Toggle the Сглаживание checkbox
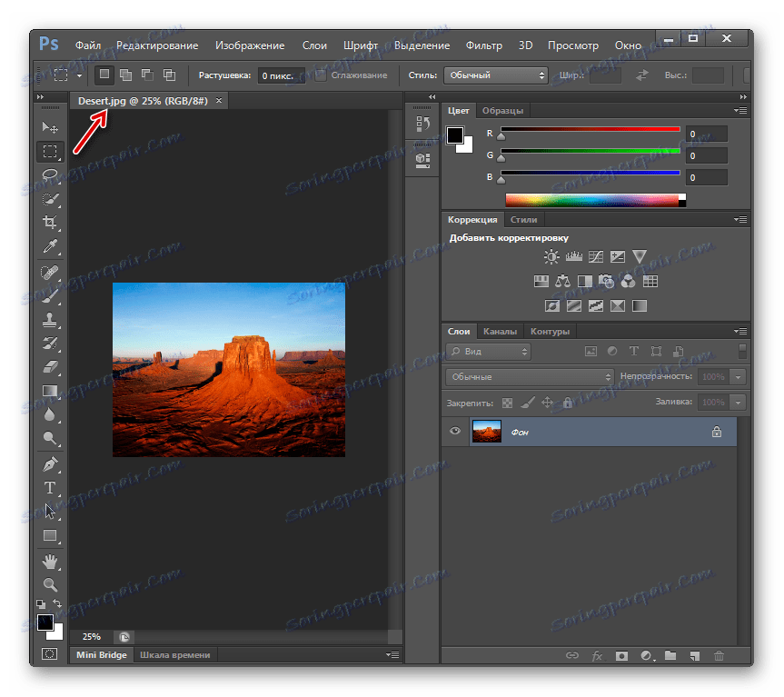Viewport: 784px width, 697px height. (x=321, y=75)
